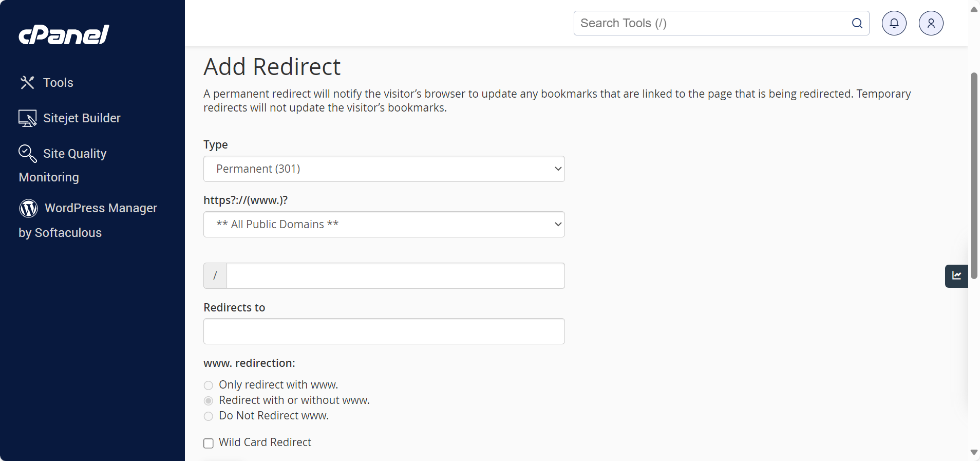
Task: Expand the '** All Public Domains **' dropdown
Action: [x=383, y=224]
